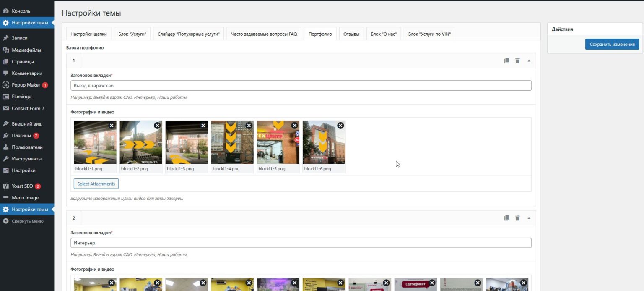Remove blockl1-5.png from the gallery
The height and width of the screenshot is (291, 644).
pyautogui.click(x=295, y=125)
